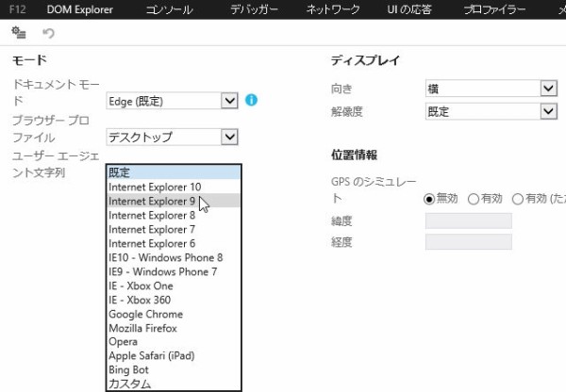
Task: Choose Mozilla Firefox user agent
Action: pos(174,328)
